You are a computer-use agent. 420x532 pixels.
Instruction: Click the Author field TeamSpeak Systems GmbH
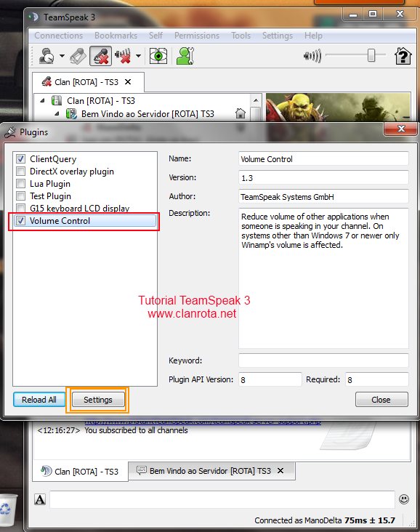click(323, 197)
